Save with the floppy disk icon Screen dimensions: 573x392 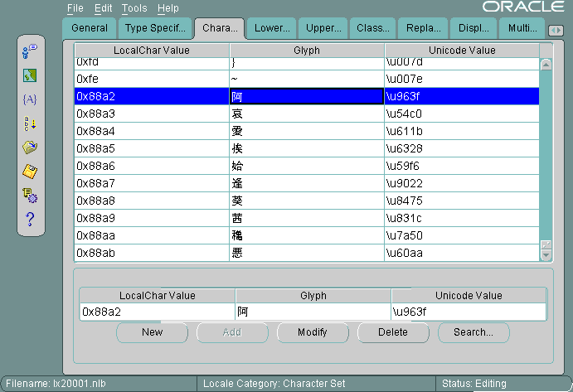[30, 172]
